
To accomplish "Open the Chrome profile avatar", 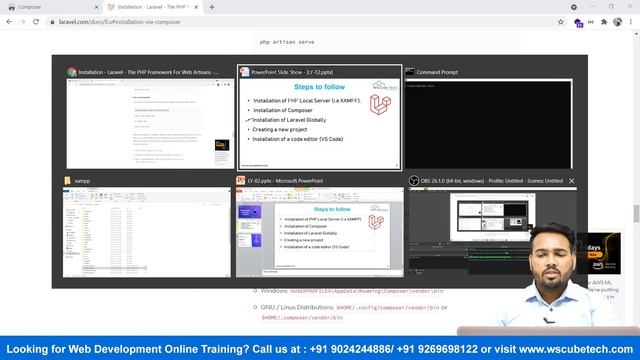I will (617, 22).
